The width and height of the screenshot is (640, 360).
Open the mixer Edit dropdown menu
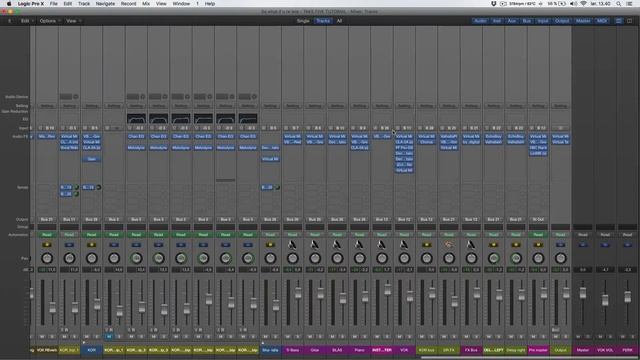tap(27, 21)
